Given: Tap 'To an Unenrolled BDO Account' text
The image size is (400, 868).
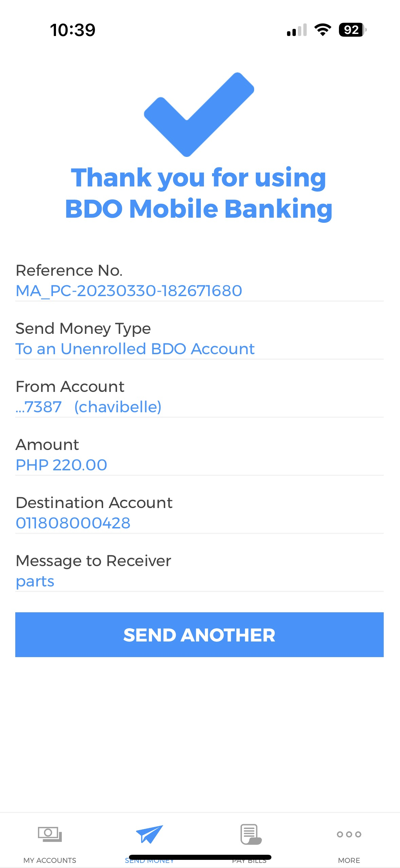Looking at the screenshot, I should coord(135,349).
